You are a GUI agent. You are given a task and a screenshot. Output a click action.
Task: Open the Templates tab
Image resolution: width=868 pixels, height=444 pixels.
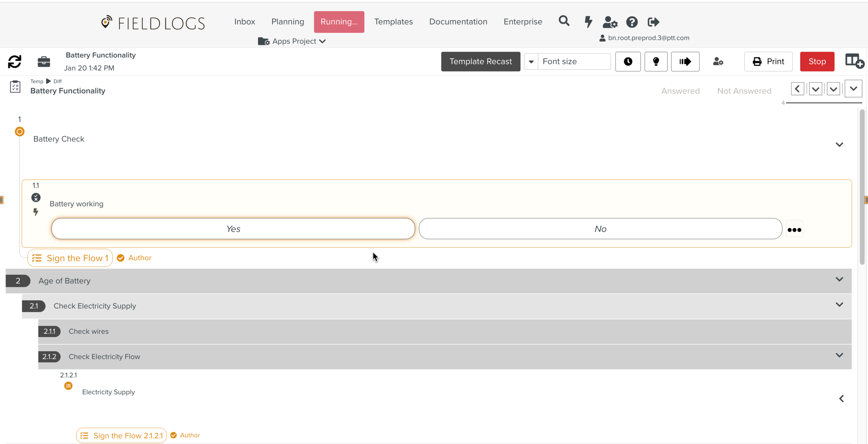(393, 22)
